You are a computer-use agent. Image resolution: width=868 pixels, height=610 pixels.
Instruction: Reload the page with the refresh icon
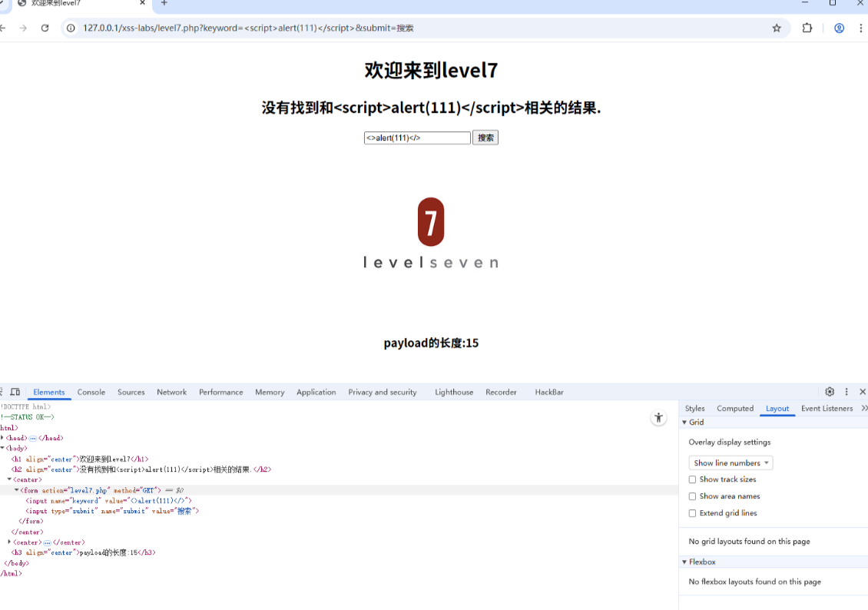point(45,28)
